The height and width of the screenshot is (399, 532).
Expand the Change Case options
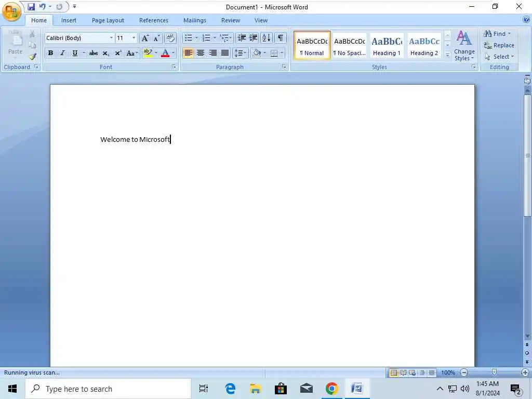131,53
